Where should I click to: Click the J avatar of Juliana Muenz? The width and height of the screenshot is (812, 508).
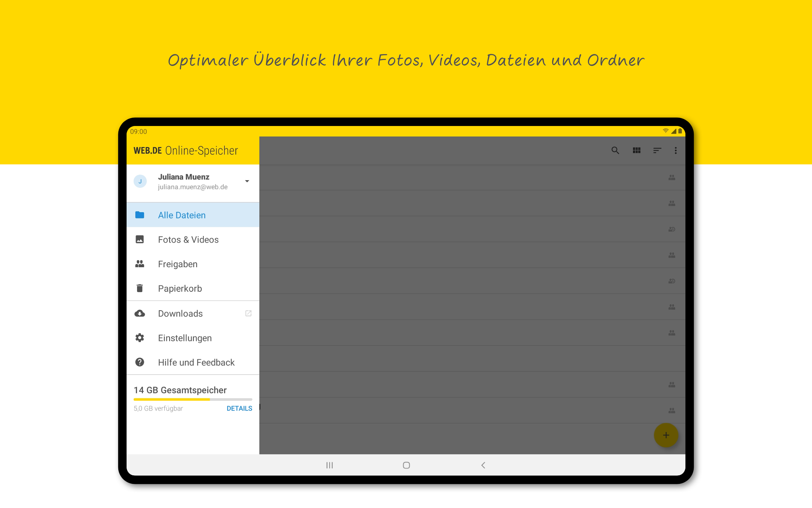coord(140,181)
